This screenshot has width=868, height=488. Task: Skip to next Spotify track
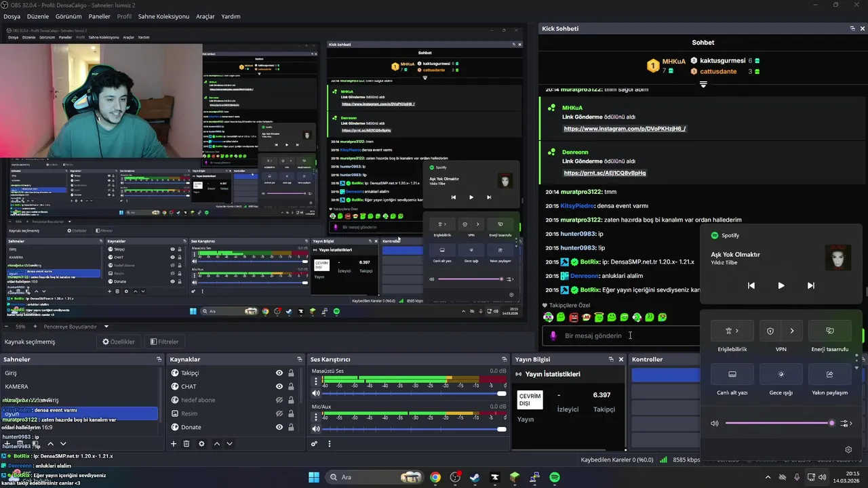811,285
